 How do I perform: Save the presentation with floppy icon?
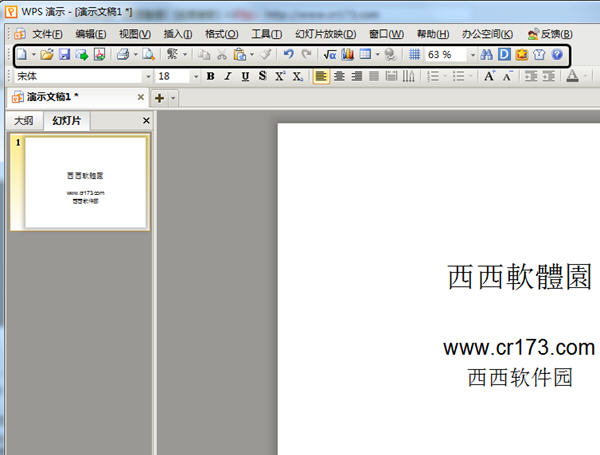64,55
